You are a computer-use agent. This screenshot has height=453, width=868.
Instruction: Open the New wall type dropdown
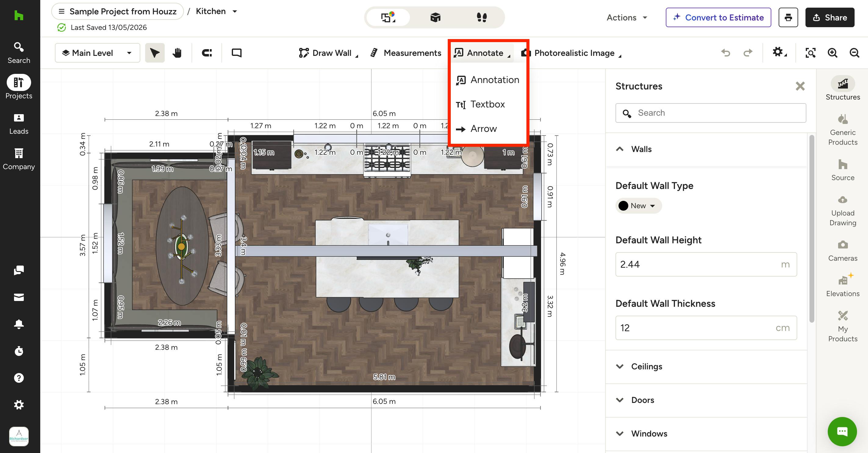point(639,206)
